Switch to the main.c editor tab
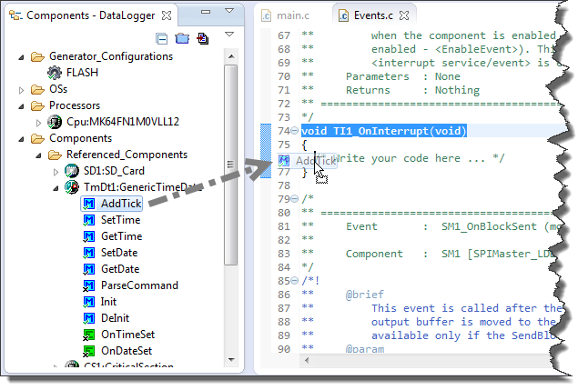588x390 pixels. click(292, 15)
